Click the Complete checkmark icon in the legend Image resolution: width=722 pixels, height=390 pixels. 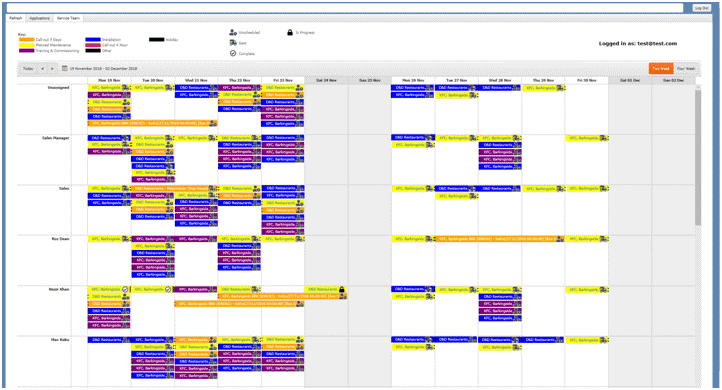pyautogui.click(x=233, y=53)
